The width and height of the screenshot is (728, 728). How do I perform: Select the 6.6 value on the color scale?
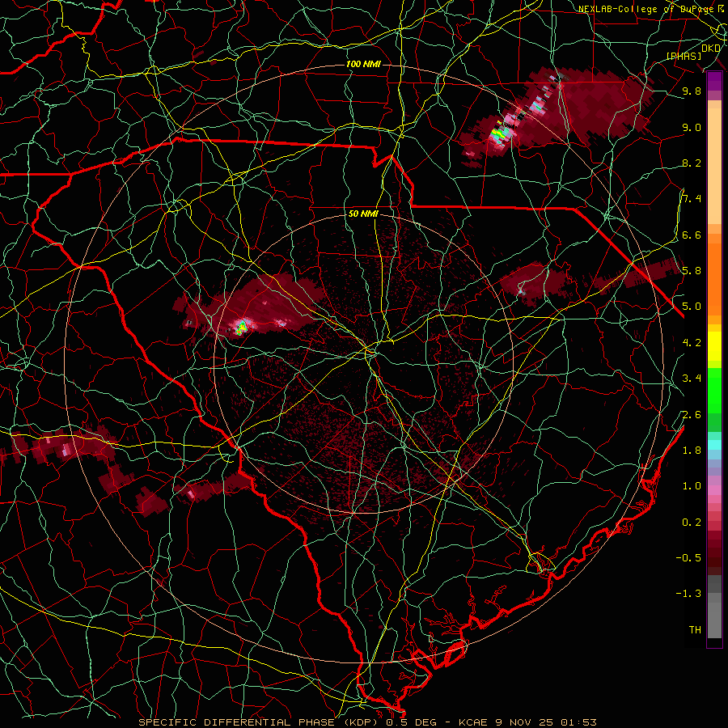(692, 235)
